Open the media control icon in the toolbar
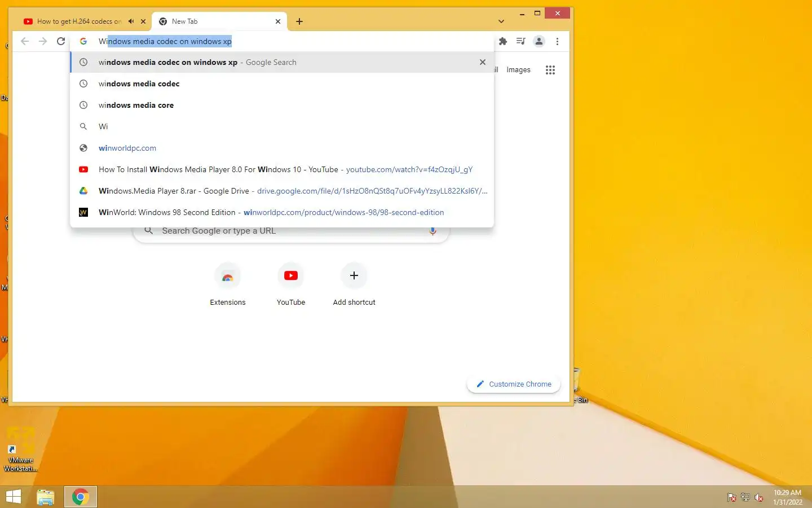Image resolution: width=812 pixels, height=508 pixels. [x=521, y=41]
